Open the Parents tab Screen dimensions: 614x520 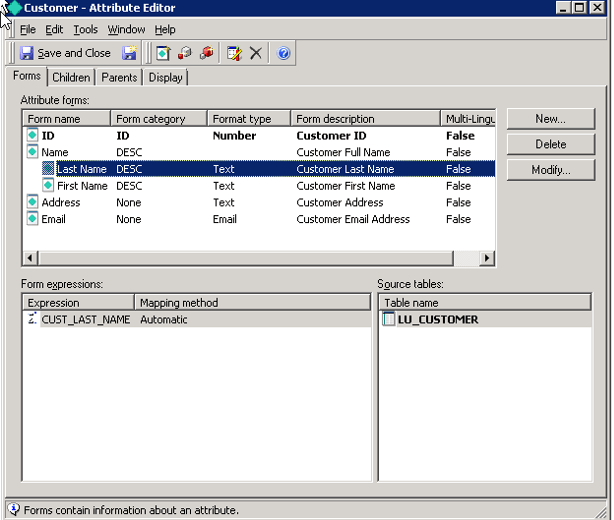(x=119, y=77)
